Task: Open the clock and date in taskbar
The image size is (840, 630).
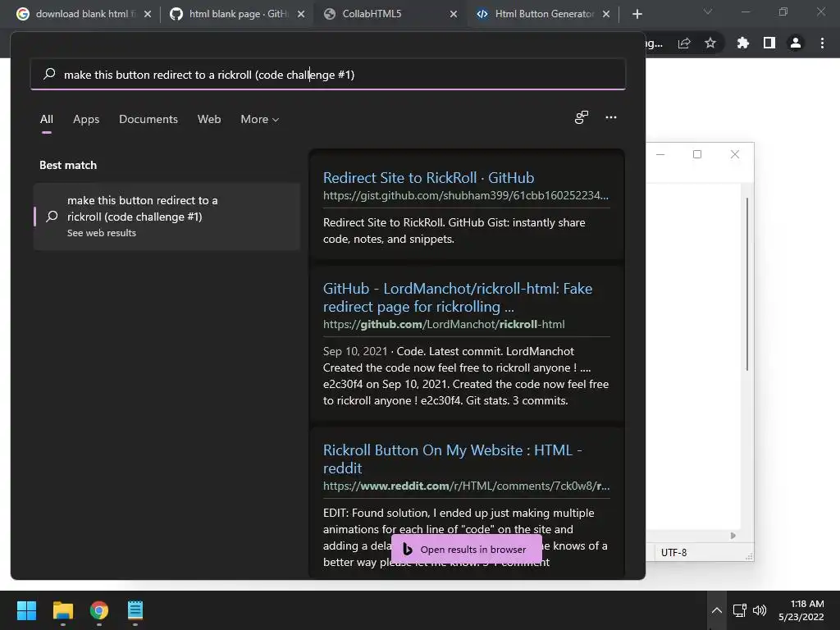Action: point(801,610)
